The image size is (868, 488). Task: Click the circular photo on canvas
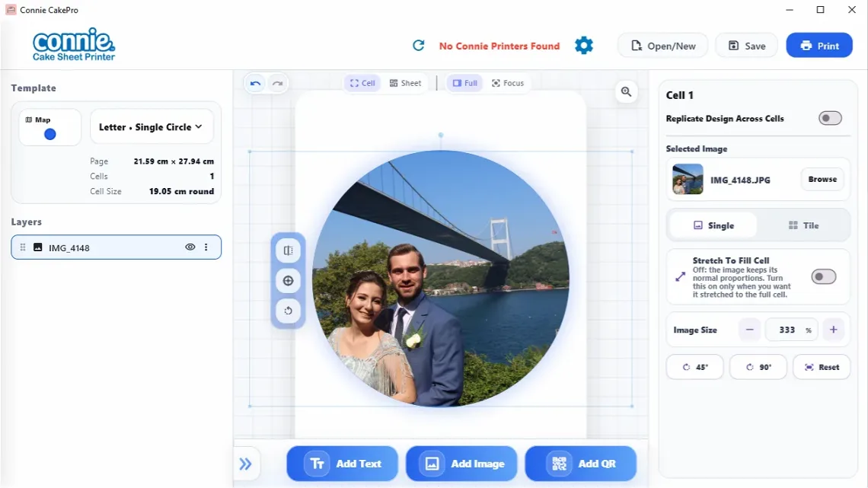point(441,279)
